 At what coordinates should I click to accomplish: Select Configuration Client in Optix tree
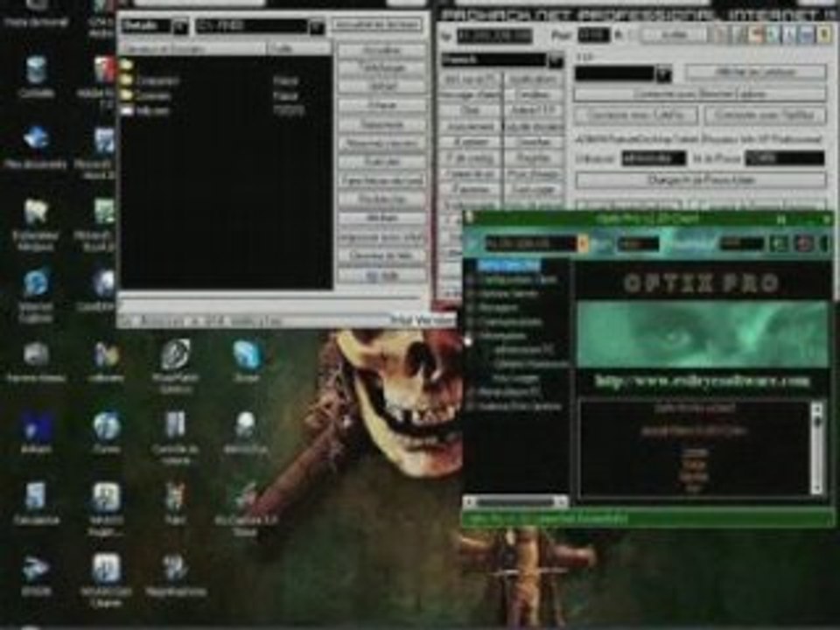click(x=517, y=280)
